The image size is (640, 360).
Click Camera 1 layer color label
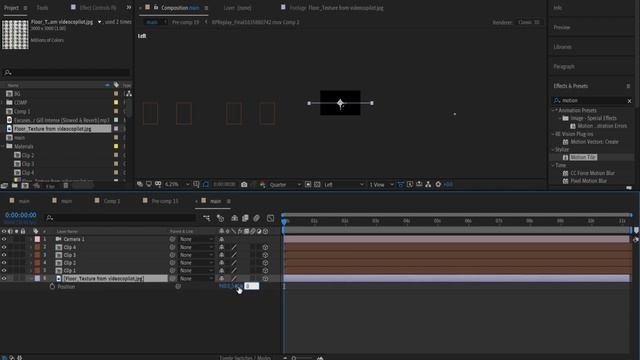[x=38, y=239]
